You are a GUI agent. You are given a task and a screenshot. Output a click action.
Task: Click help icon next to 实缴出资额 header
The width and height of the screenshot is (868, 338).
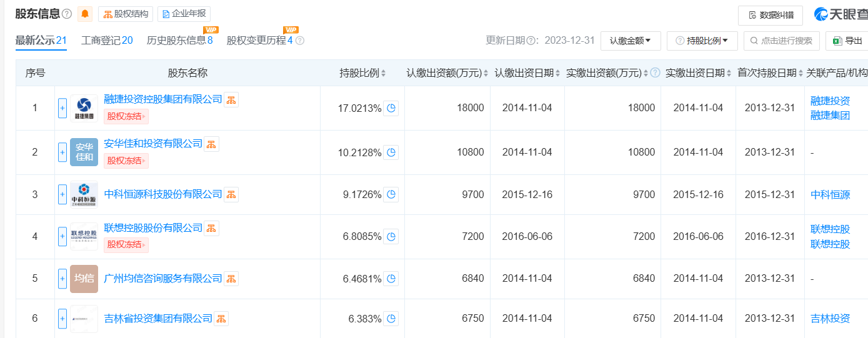(x=655, y=73)
